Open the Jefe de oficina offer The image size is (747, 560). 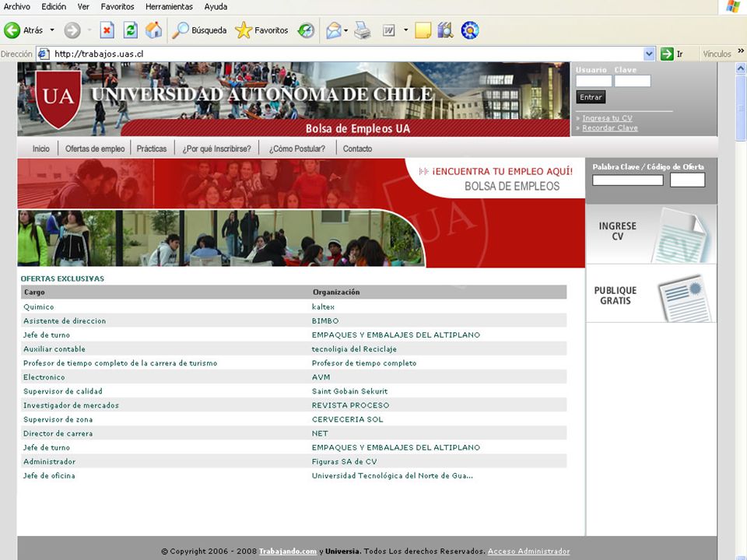tap(49, 475)
